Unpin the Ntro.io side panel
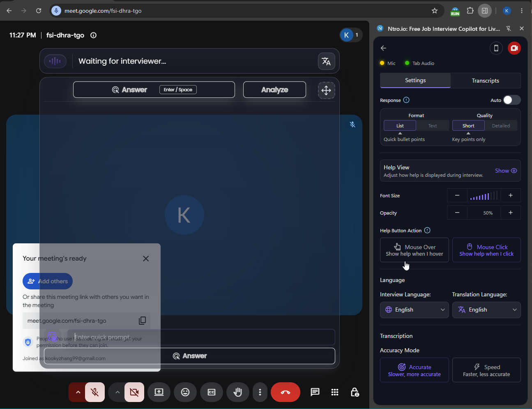This screenshot has width=532, height=409. click(509, 28)
